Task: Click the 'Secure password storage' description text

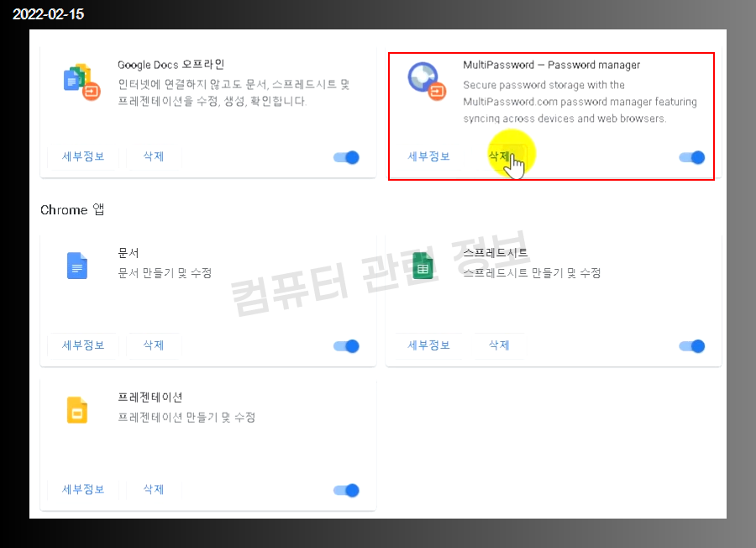Action: (x=580, y=102)
